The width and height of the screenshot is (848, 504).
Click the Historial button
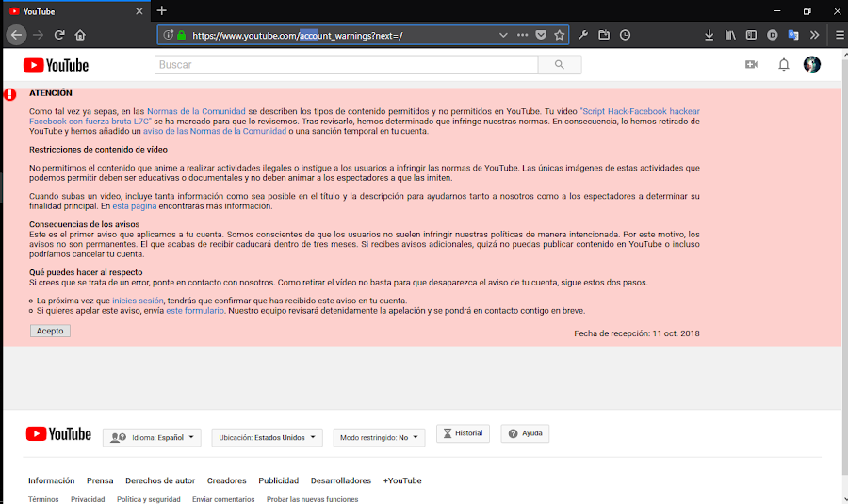tap(463, 433)
